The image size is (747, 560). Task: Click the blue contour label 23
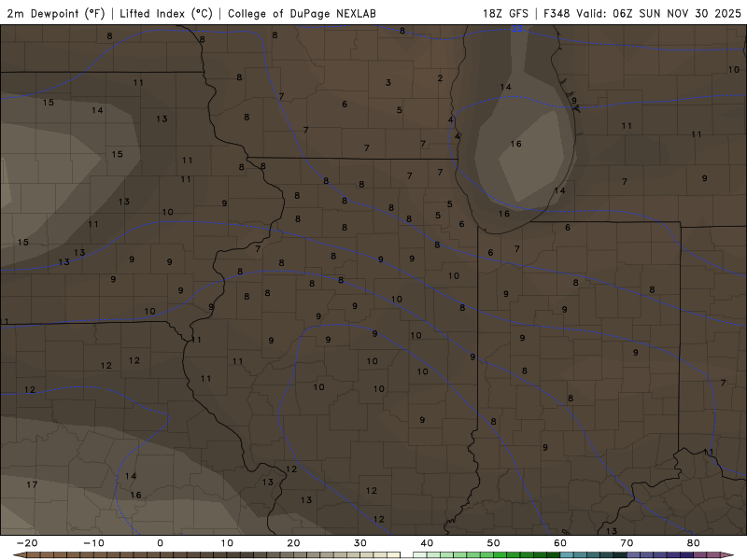pos(517,29)
